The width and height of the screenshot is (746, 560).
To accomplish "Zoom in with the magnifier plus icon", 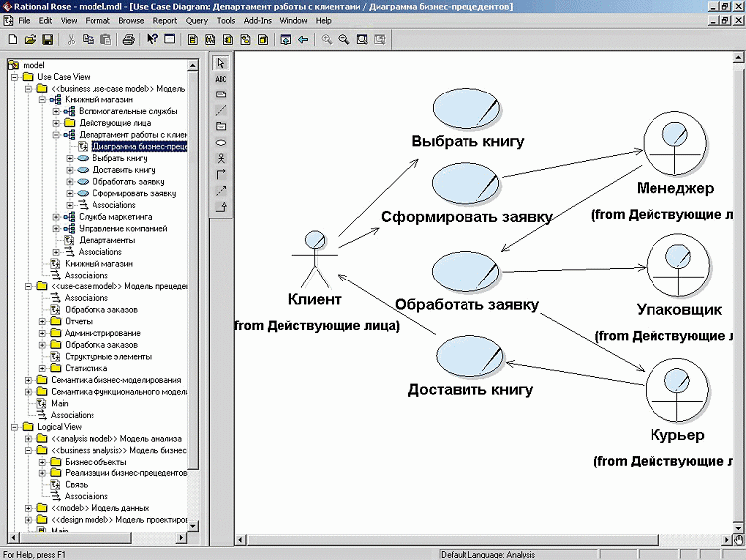I will 327,40.
